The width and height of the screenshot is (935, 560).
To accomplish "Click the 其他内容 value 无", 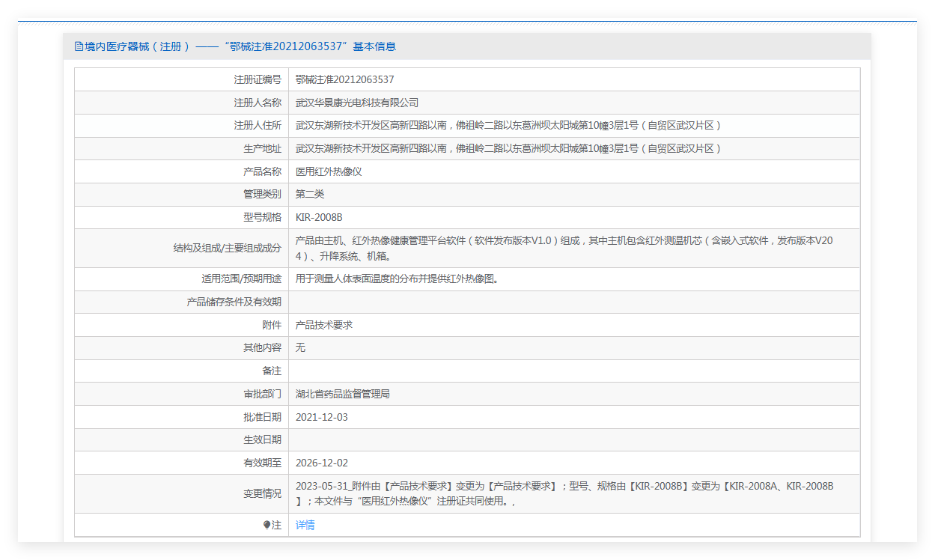I will tap(300, 348).
